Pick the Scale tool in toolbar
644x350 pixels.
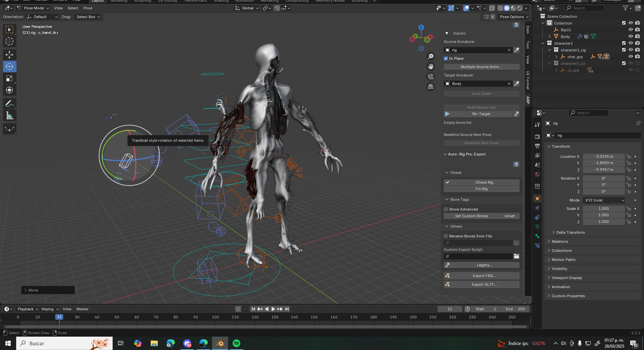(9, 78)
